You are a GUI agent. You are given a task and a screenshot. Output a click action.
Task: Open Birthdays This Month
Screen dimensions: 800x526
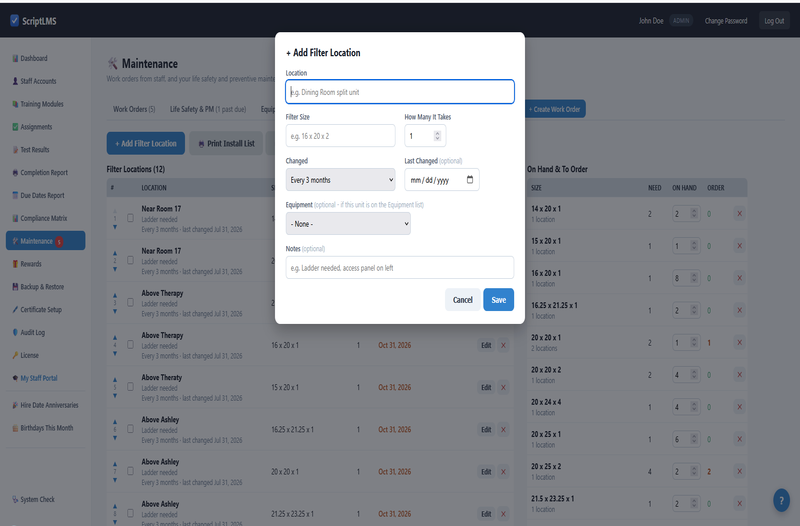[x=46, y=428]
